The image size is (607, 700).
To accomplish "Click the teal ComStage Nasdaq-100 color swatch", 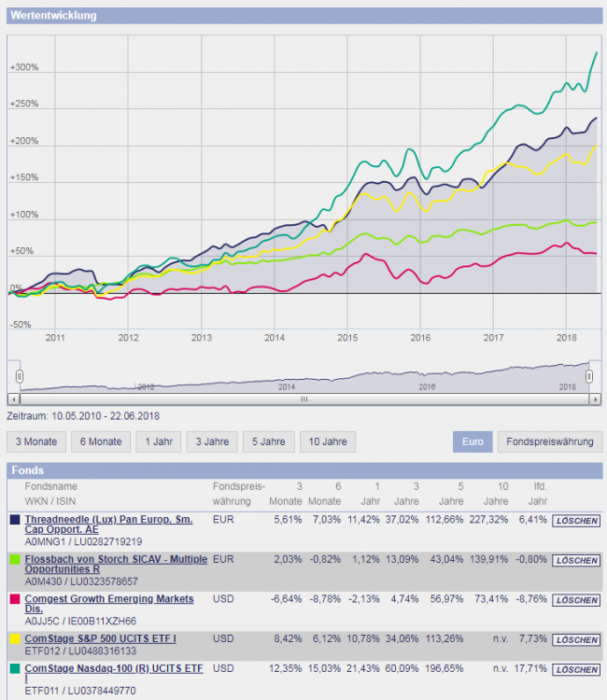I will coord(15,669).
